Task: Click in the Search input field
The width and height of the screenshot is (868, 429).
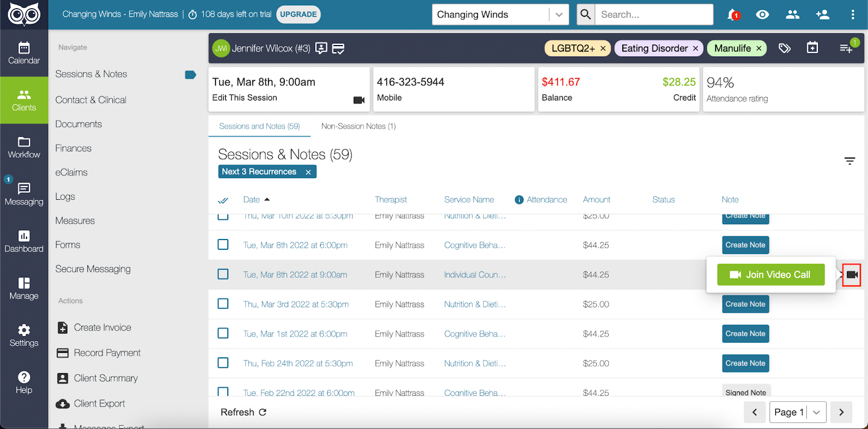Action: coord(654,15)
